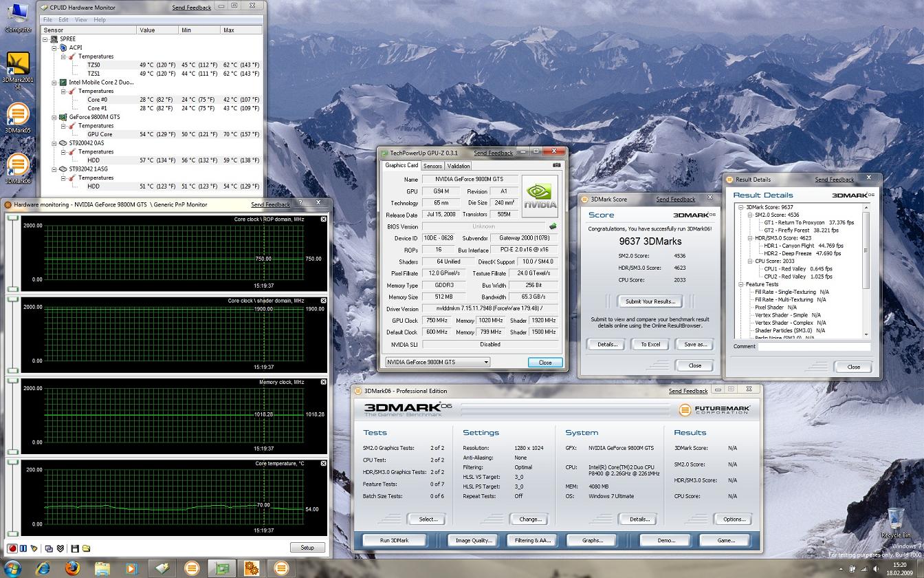Switch to the Validation tab in GPU-Z
Viewport: 924px width, 578px height.
pyautogui.click(x=459, y=166)
